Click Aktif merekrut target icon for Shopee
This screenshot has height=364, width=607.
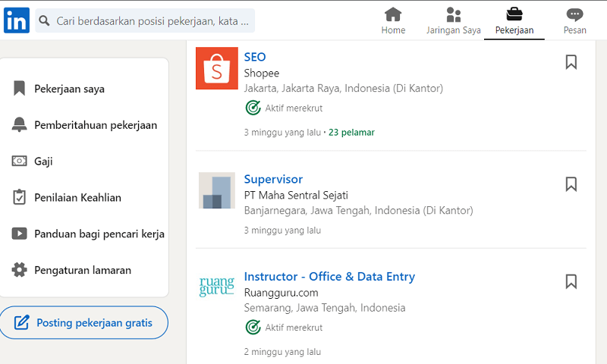click(x=253, y=108)
